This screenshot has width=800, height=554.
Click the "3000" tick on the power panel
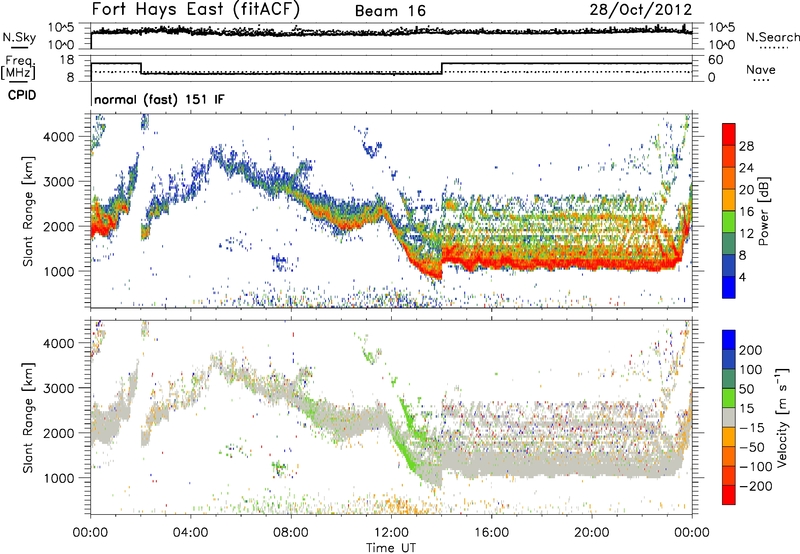tap(58, 182)
